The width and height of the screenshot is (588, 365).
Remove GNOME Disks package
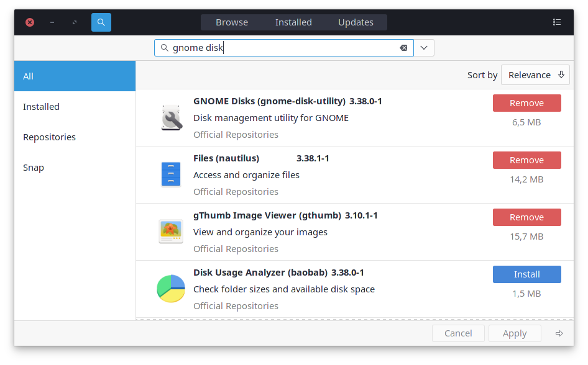pos(526,103)
